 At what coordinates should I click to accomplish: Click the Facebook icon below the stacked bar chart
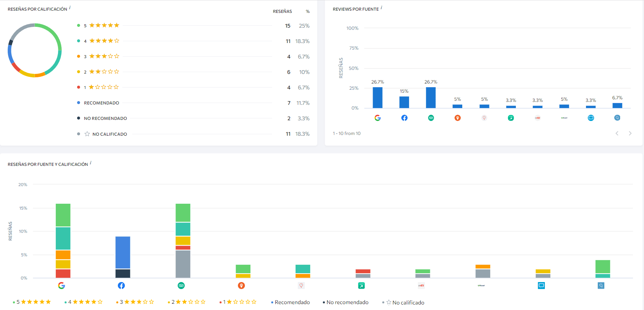[x=121, y=285]
